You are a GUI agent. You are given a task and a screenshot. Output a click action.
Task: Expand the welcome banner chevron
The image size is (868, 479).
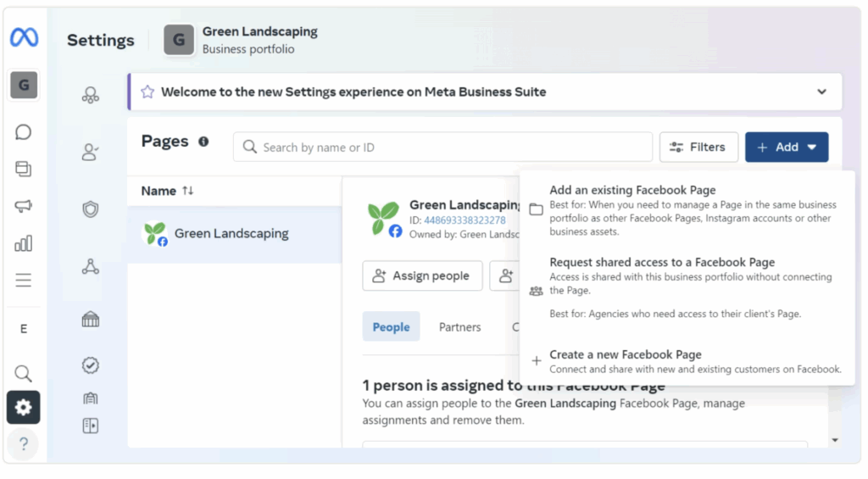pyautogui.click(x=821, y=92)
